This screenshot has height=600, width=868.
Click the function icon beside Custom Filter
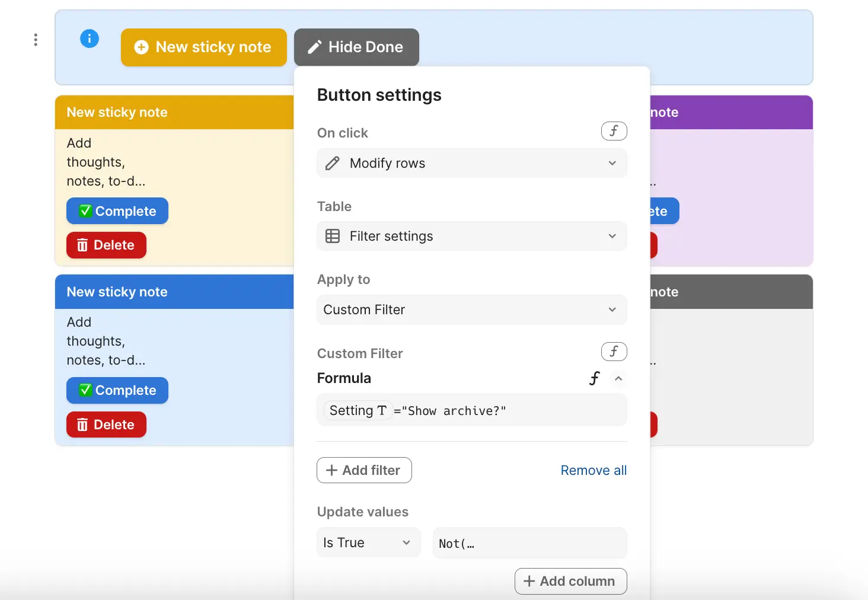[614, 351]
